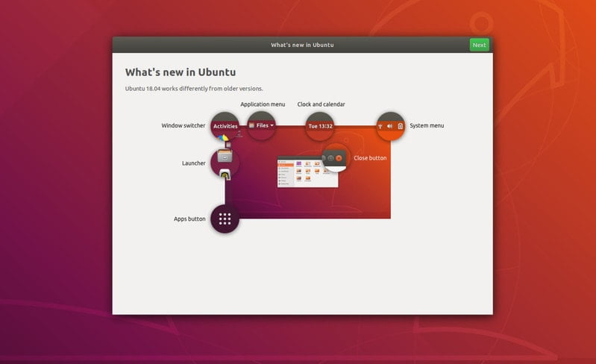Image resolution: width=596 pixels, height=364 pixels.
Task: Click the "Clock and calendar" label
Action: pos(321,104)
